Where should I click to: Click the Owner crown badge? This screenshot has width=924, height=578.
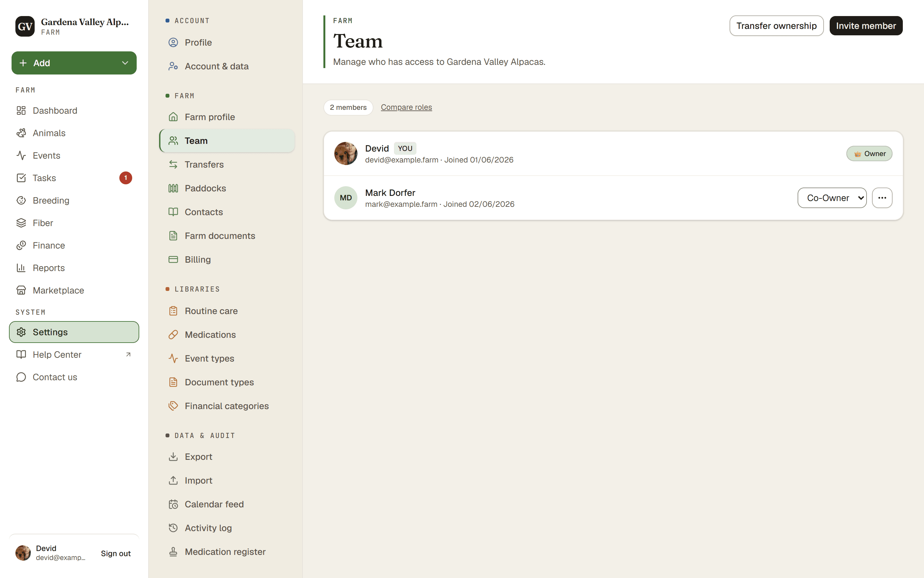[x=869, y=154]
